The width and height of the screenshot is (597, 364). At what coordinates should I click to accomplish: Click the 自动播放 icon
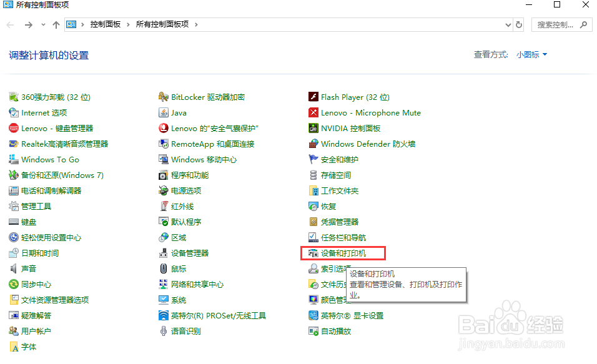coord(313,332)
